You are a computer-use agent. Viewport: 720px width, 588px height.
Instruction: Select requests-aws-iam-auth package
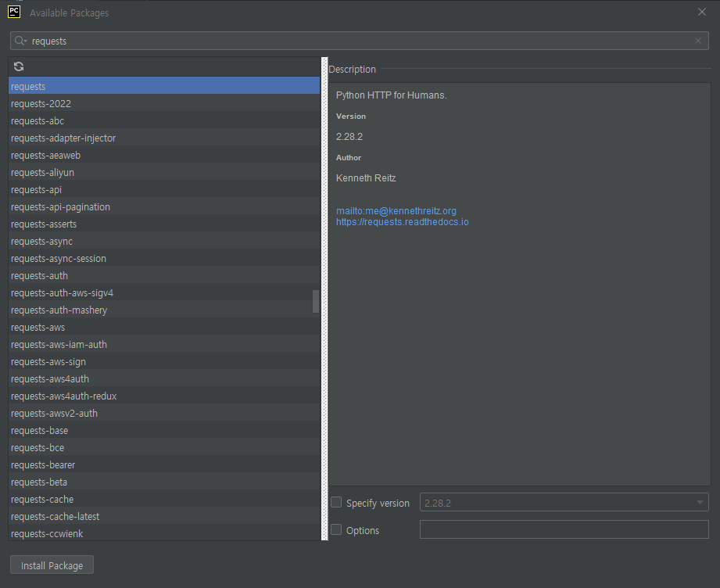coord(164,344)
